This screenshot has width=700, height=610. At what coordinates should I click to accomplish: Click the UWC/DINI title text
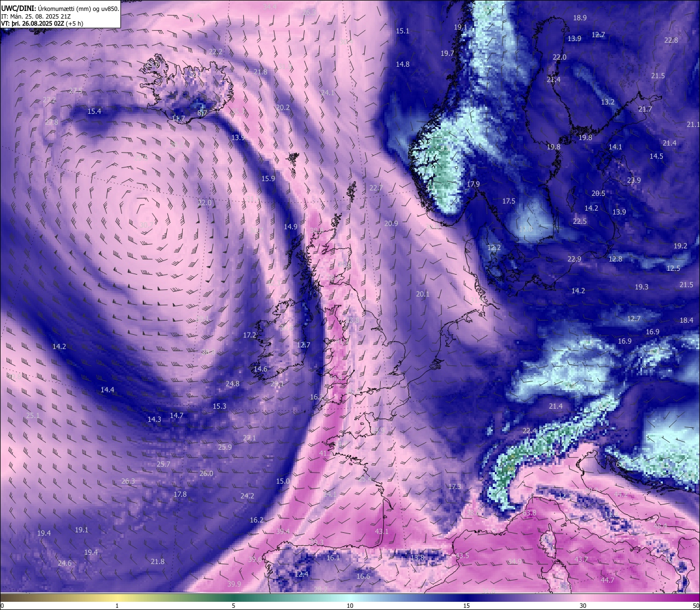point(60,9)
